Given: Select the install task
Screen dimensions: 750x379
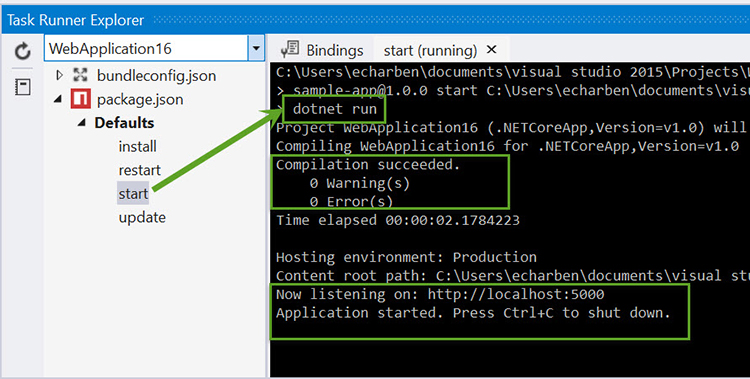Looking at the screenshot, I should tap(137, 146).
